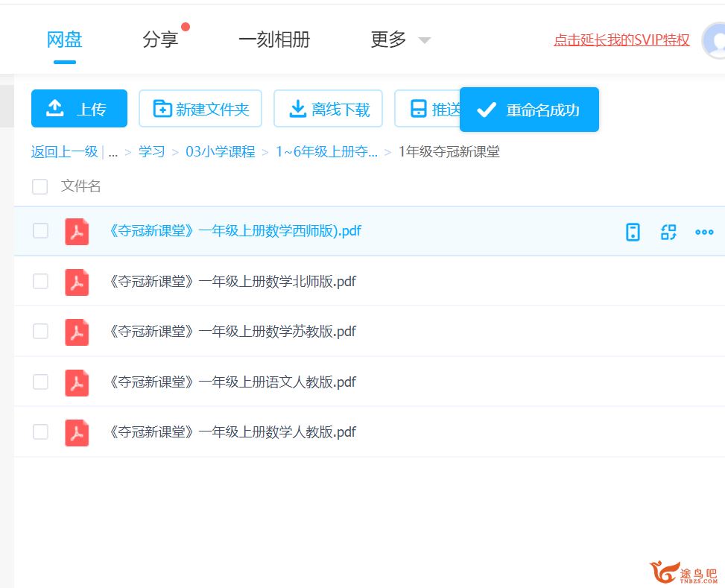Open 《夺冠新课堂》一年级上册数学人教版.pdf
725x588 pixels.
[x=232, y=432]
